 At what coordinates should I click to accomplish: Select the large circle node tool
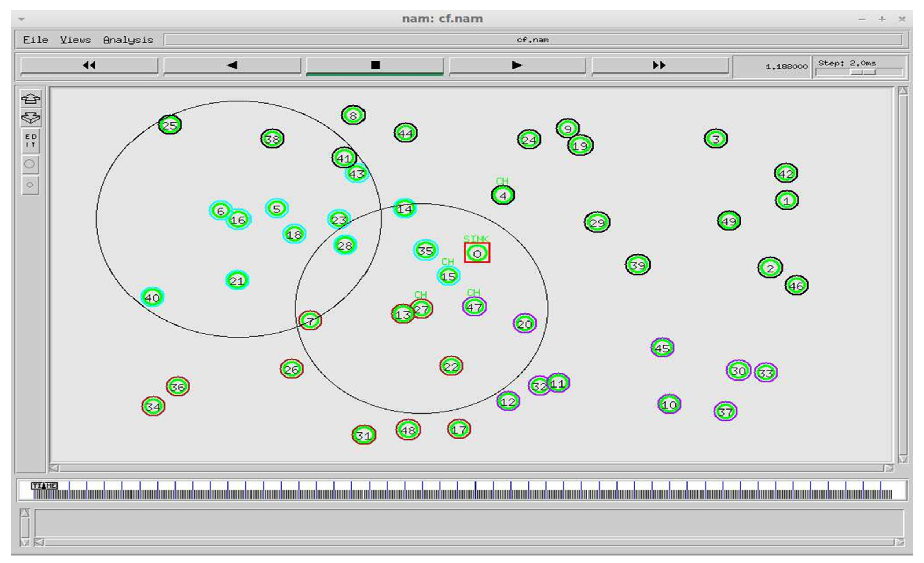pyautogui.click(x=30, y=164)
